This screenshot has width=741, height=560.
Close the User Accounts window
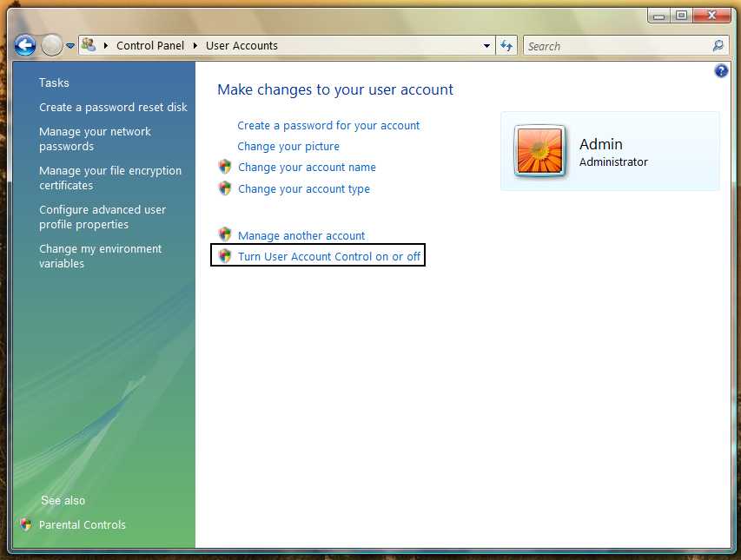click(x=711, y=16)
